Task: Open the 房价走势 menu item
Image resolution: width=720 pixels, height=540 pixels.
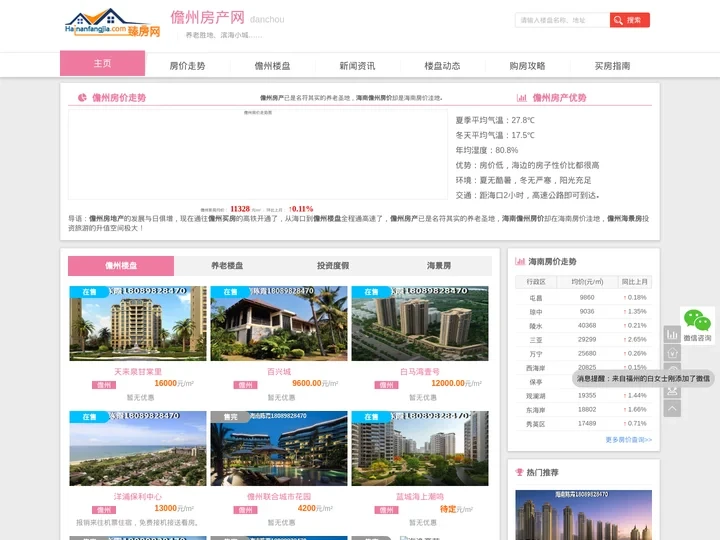Action: [x=187, y=66]
